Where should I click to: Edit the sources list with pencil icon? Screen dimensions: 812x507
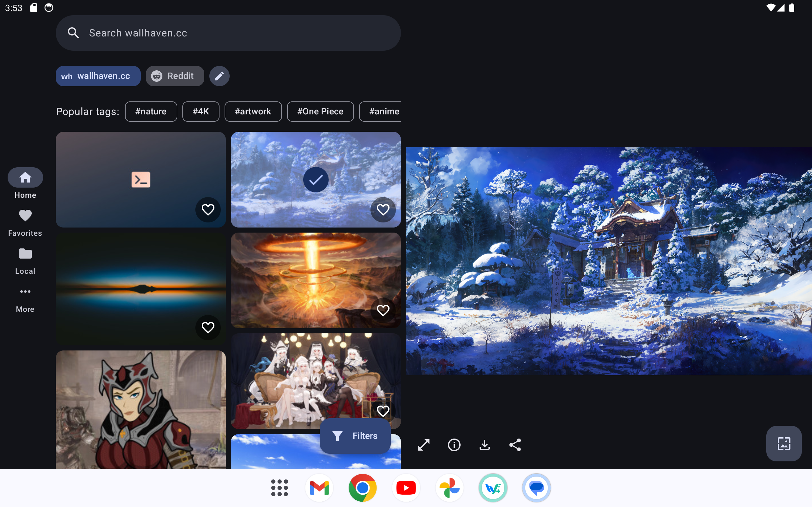pos(219,76)
